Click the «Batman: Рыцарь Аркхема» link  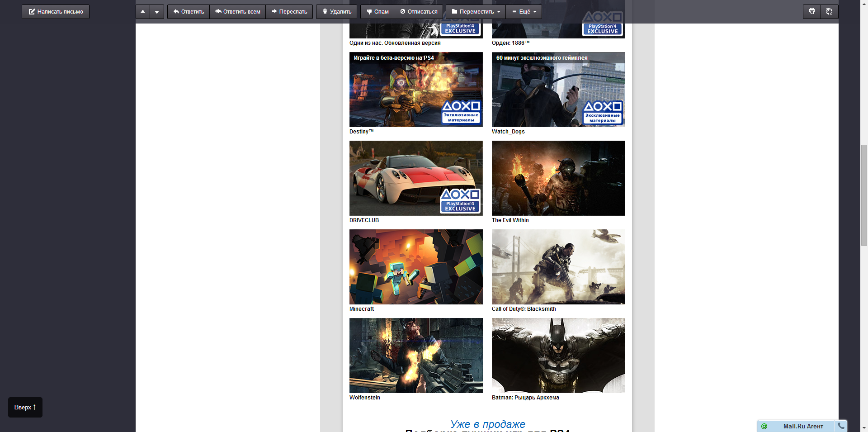[525, 398]
